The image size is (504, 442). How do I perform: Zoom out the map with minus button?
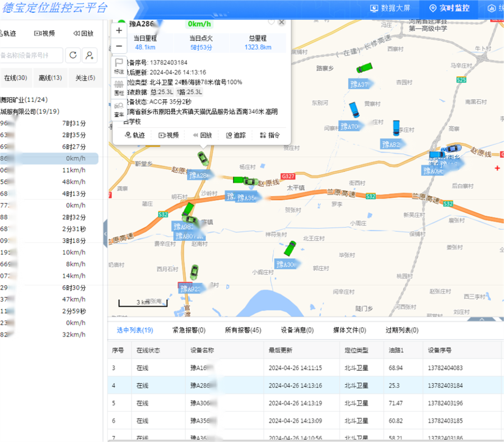pos(119,46)
